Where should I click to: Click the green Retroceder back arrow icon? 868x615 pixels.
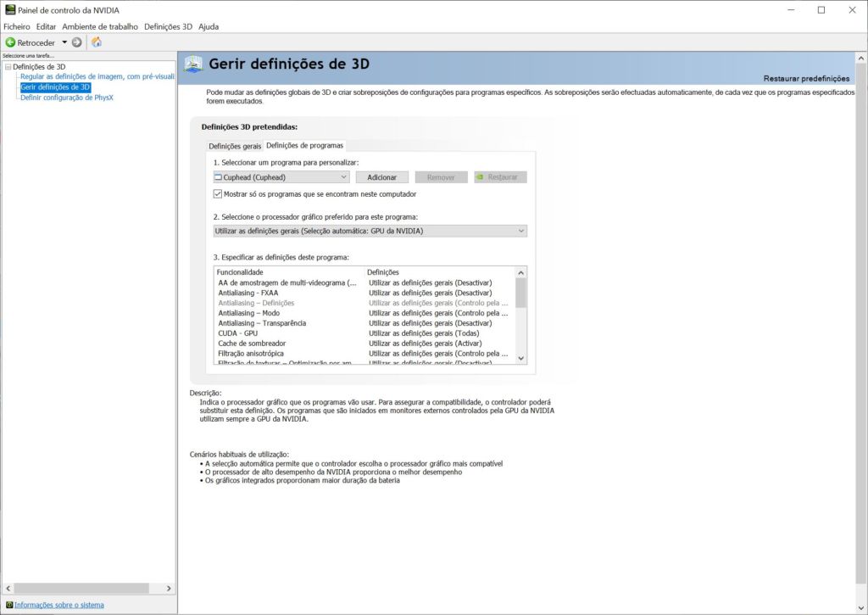point(10,42)
